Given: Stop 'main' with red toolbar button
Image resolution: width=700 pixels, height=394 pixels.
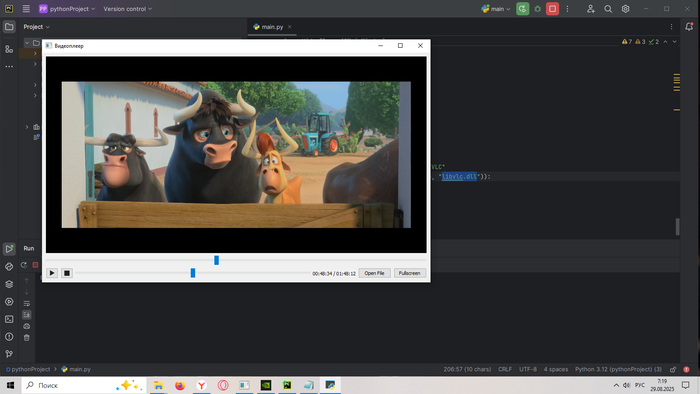Looking at the screenshot, I should tap(552, 9).
